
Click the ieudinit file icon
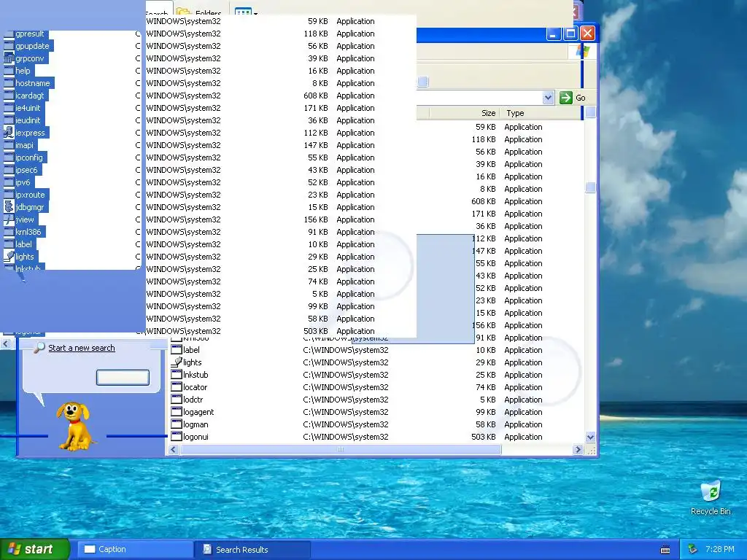click(x=9, y=120)
